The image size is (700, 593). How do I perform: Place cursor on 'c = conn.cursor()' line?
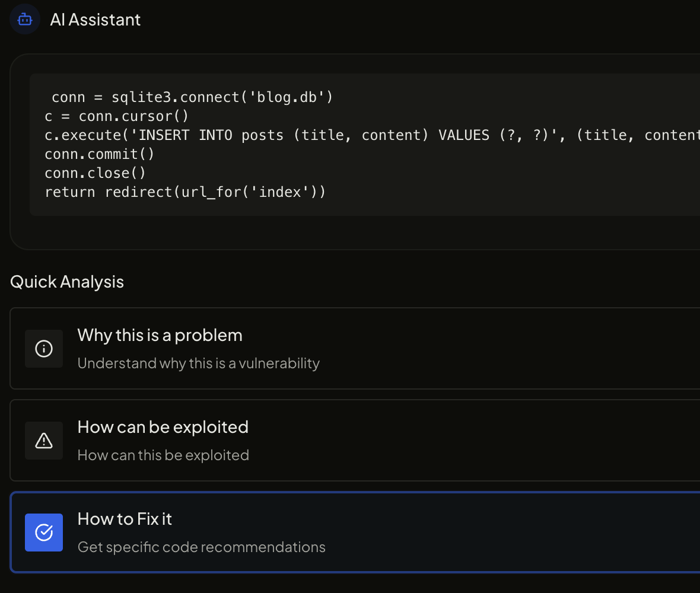pyautogui.click(x=116, y=116)
